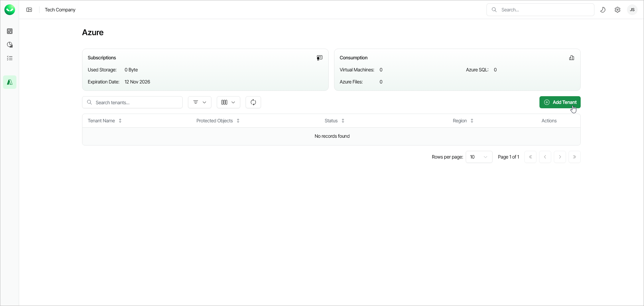The height and width of the screenshot is (306, 644).
Task: View consumption chart on Consumption card
Action: [572, 58]
